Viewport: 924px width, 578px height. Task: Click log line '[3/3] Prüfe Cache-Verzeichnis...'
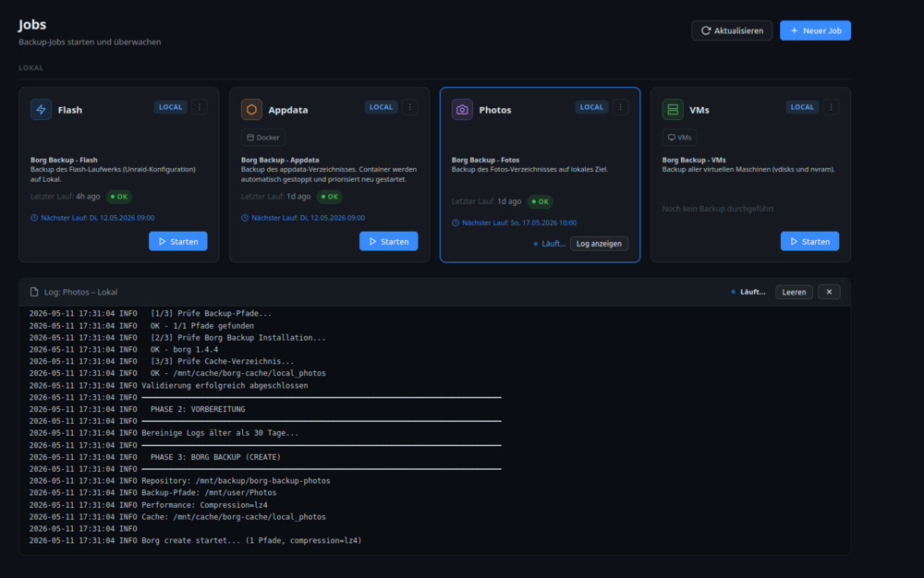coord(222,361)
